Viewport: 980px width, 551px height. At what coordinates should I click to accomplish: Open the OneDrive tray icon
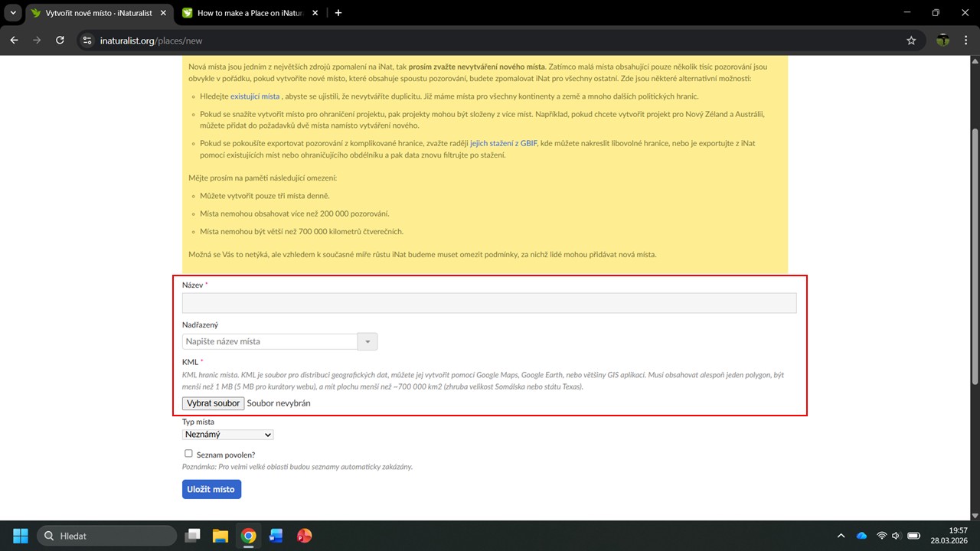[x=861, y=536]
